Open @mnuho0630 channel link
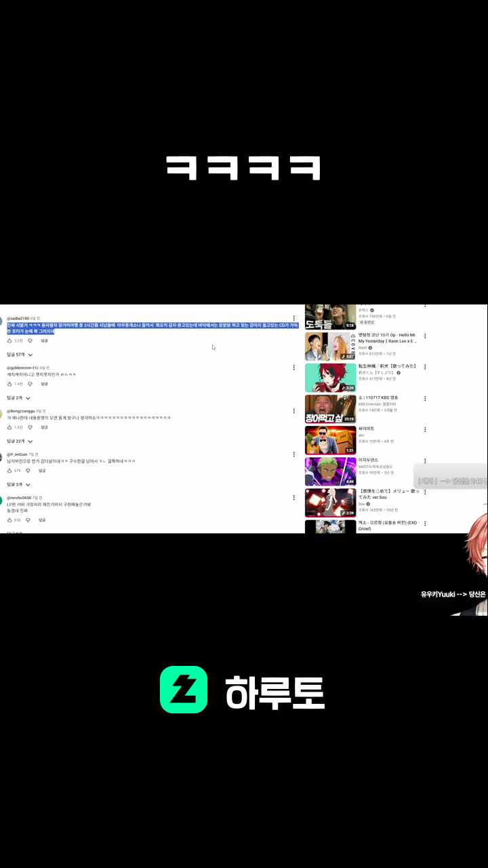 pos(19,498)
